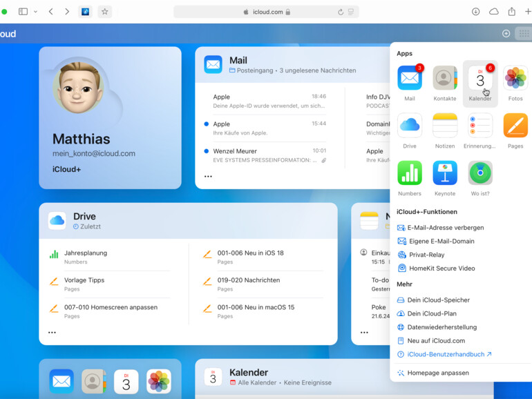Open the iCloud-Benutzerhandbuch link
Screen dimensions: 532x399
(444, 354)
